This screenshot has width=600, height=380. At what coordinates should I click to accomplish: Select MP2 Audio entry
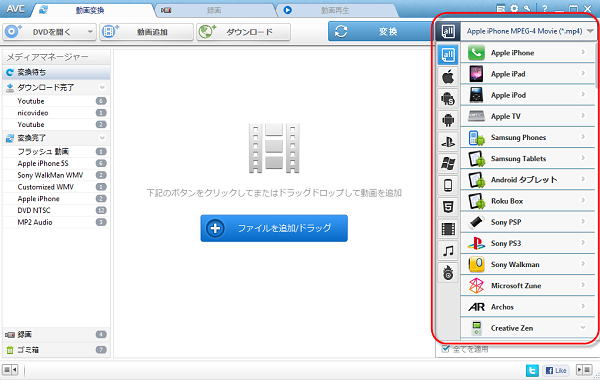click(x=56, y=222)
